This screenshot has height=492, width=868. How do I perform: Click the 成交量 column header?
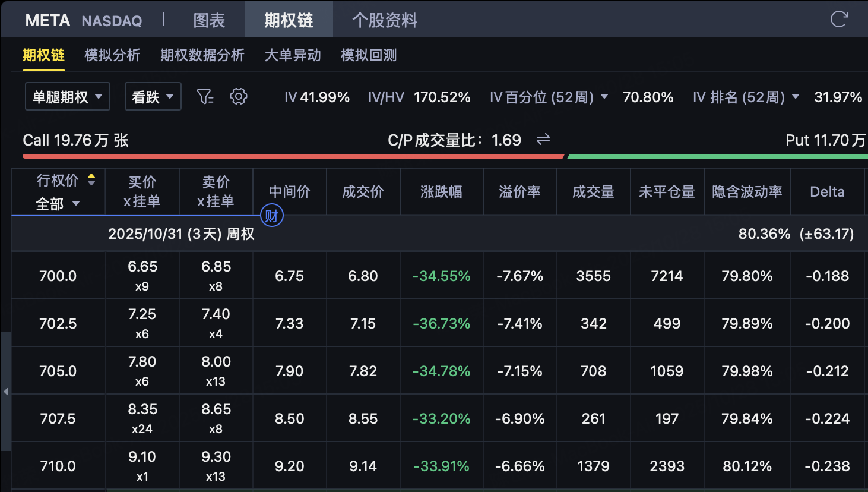[593, 191]
